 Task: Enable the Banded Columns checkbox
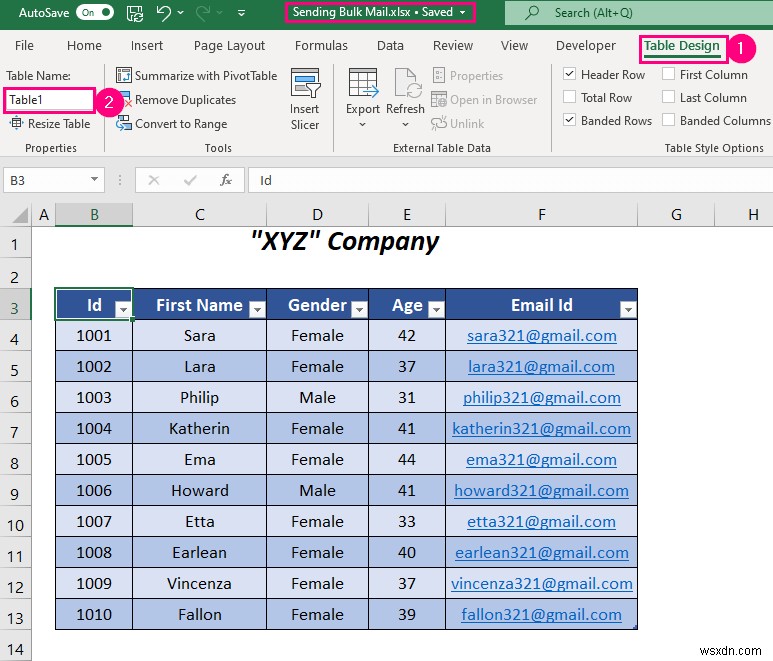click(668, 120)
